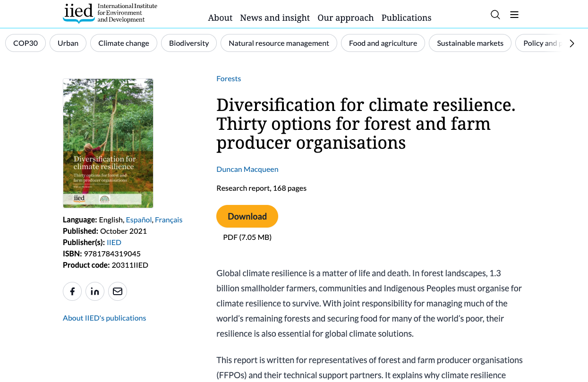Share the report on LinkedIn
The width and height of the screenshot is (588, 382).
point(95,291)
